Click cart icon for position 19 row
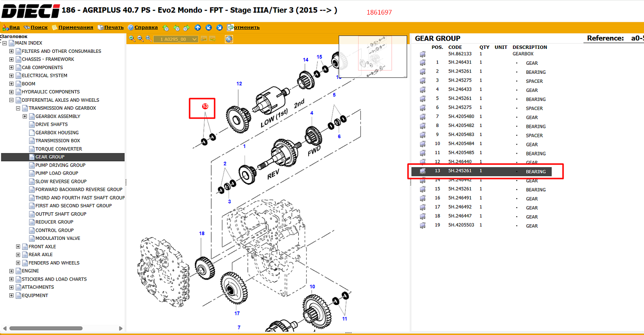The width and height of the screenshot is (644, 335). 422,226
